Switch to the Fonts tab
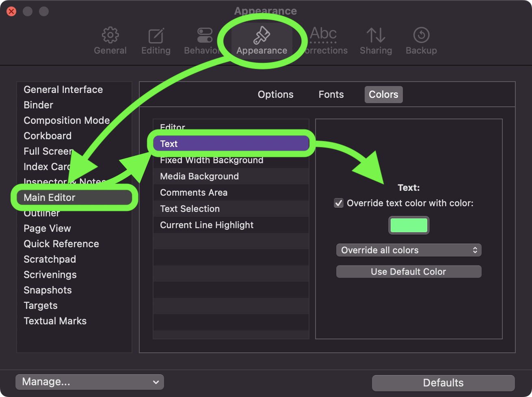The image size is (532, 397). pos(331,95)
